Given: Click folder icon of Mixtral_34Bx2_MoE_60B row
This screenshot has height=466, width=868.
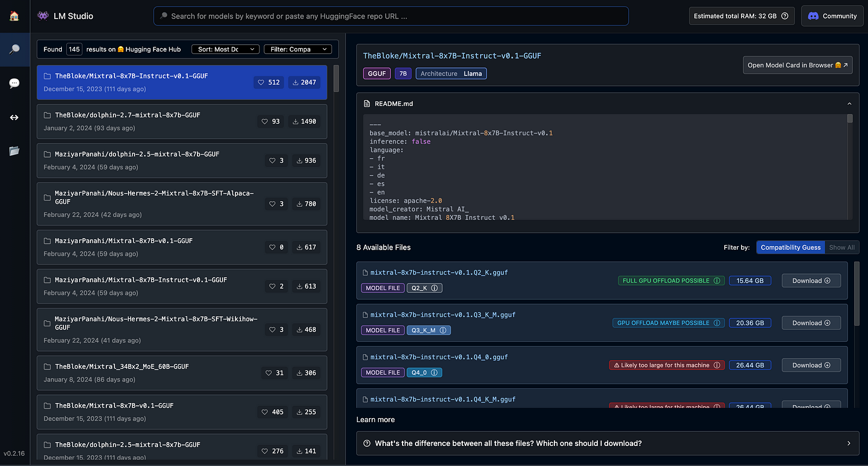Looking at the screenshot, I should tap(47, 367).
